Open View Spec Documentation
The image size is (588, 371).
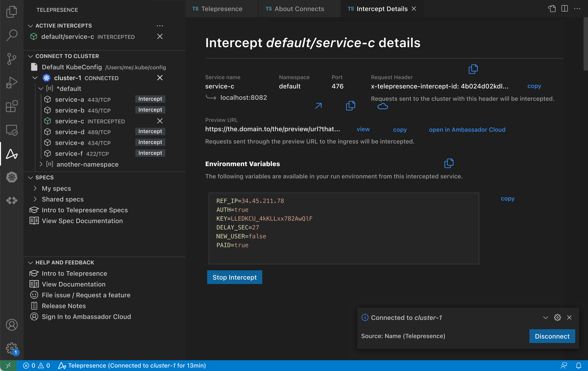82,221
